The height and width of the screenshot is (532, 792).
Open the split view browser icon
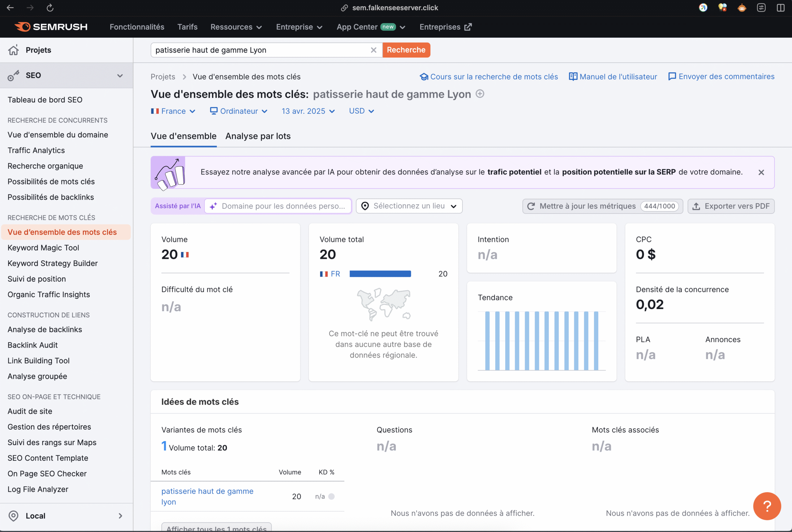point(781,7)
